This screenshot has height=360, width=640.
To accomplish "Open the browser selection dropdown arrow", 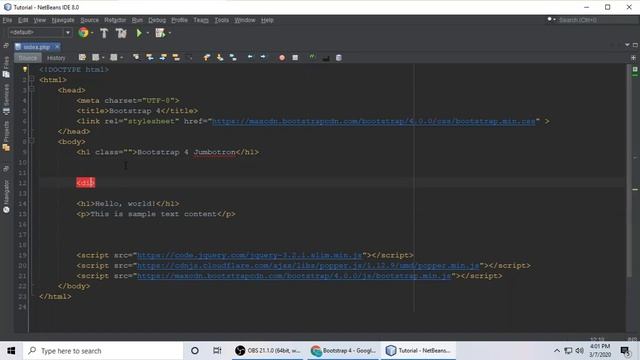I will click(92, 33).
